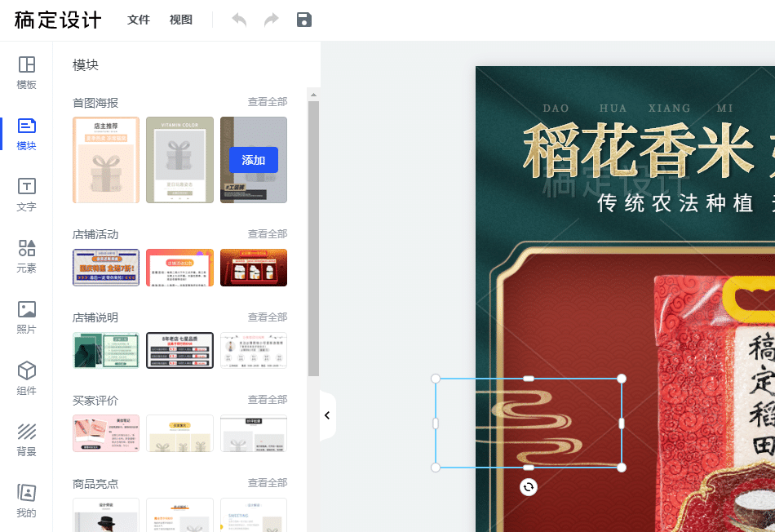Select the VITAMIN COLOR poster thumbnail
Screen dimensions: 775x532
pyautogui.click(x=180, y=160)
